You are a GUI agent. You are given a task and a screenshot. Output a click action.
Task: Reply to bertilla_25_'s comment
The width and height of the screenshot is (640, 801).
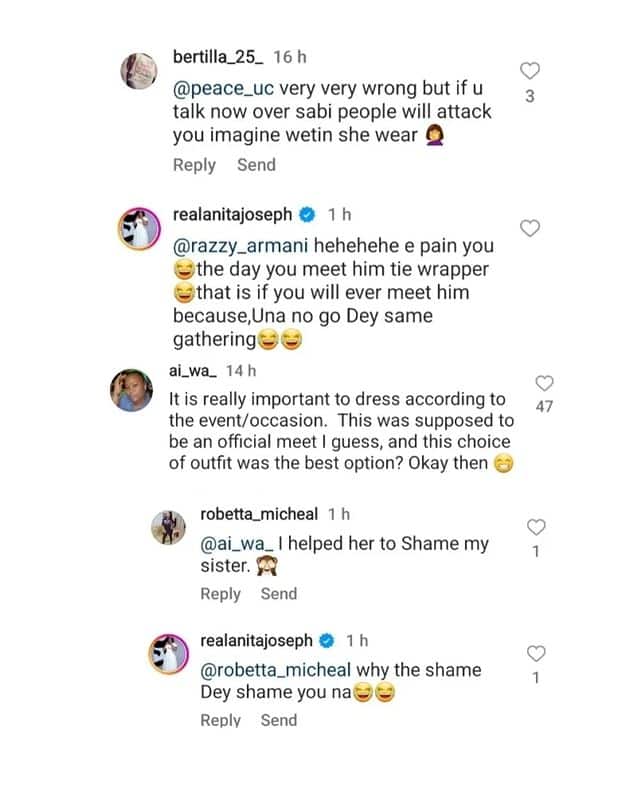(x=194, y=165)
